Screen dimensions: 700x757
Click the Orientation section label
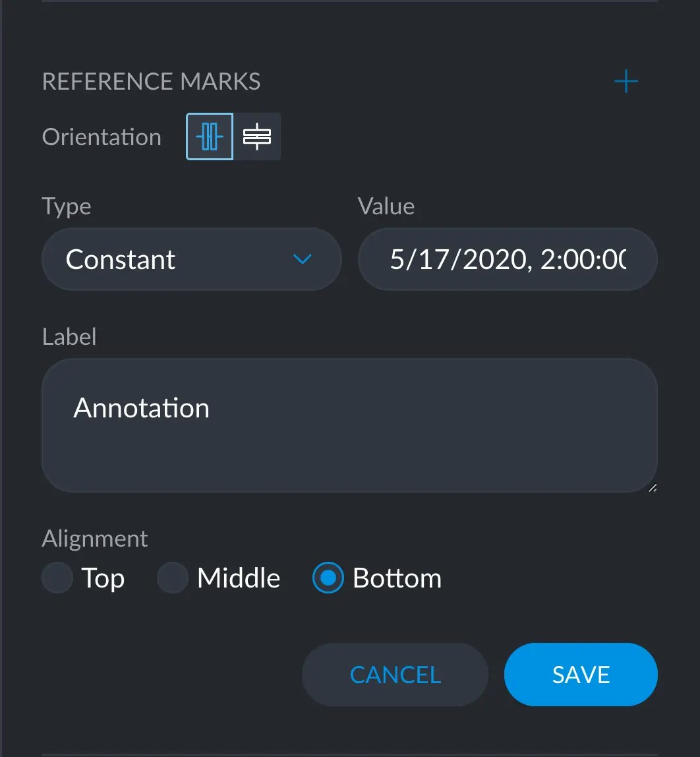tap(102, 136)
